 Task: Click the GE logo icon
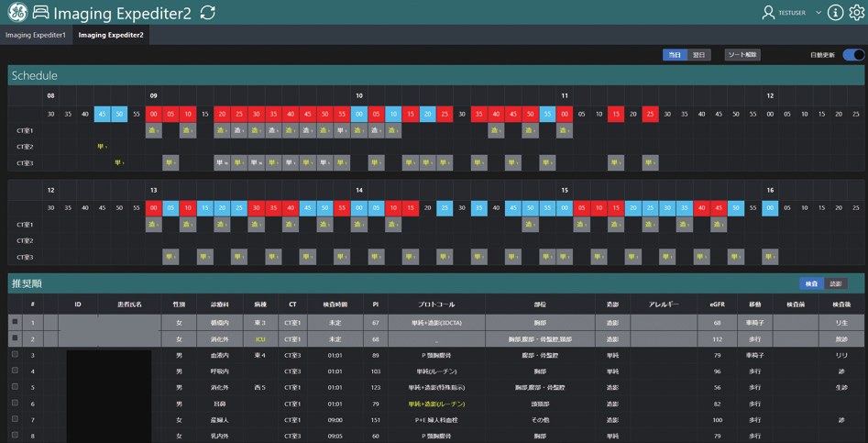point(17,12)
